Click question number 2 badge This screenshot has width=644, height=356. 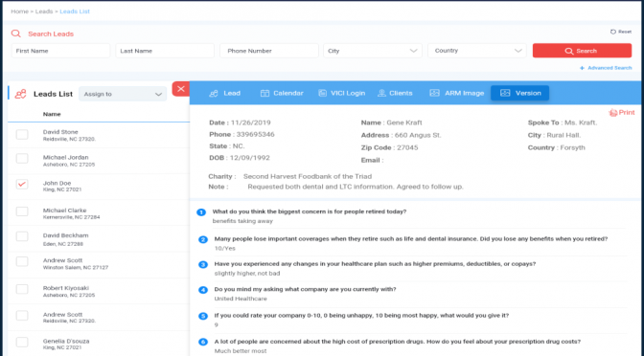[203, 239]
